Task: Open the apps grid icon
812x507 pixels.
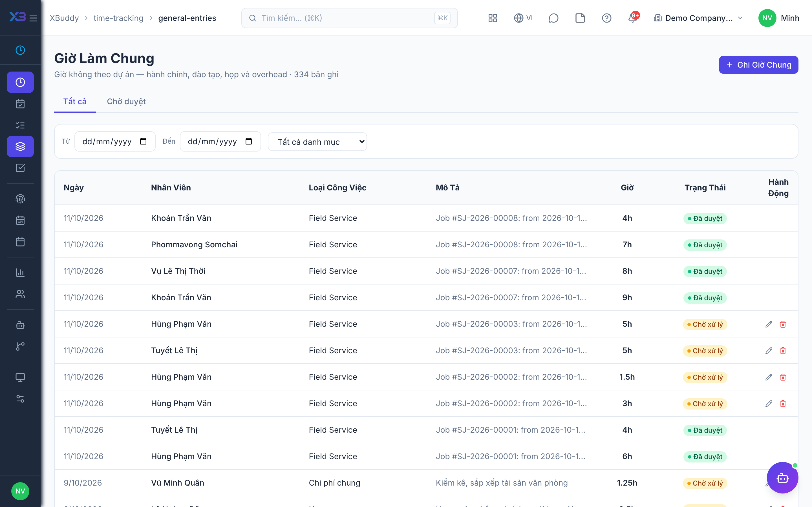Action: click(x=493, y=18)
